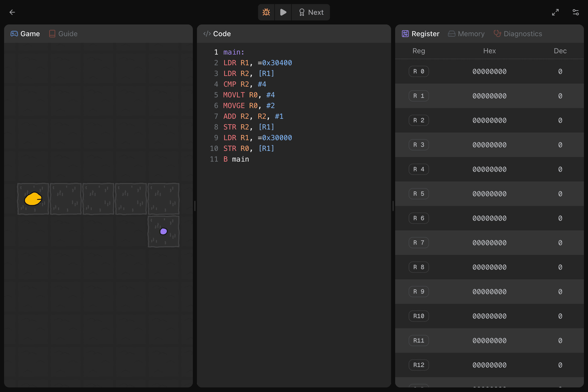Select the R12 register chip

[x=419, y=365]
